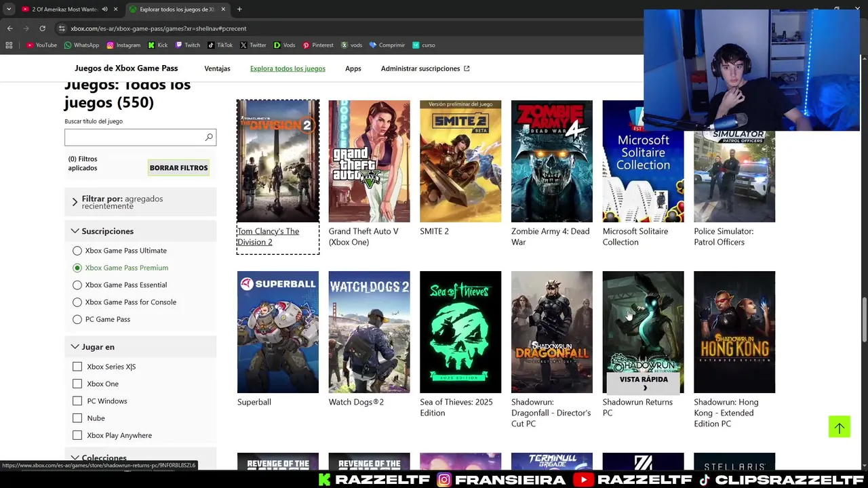Open the lowercase vods bookmark
The image size is (868, 488).
point(352,45)
